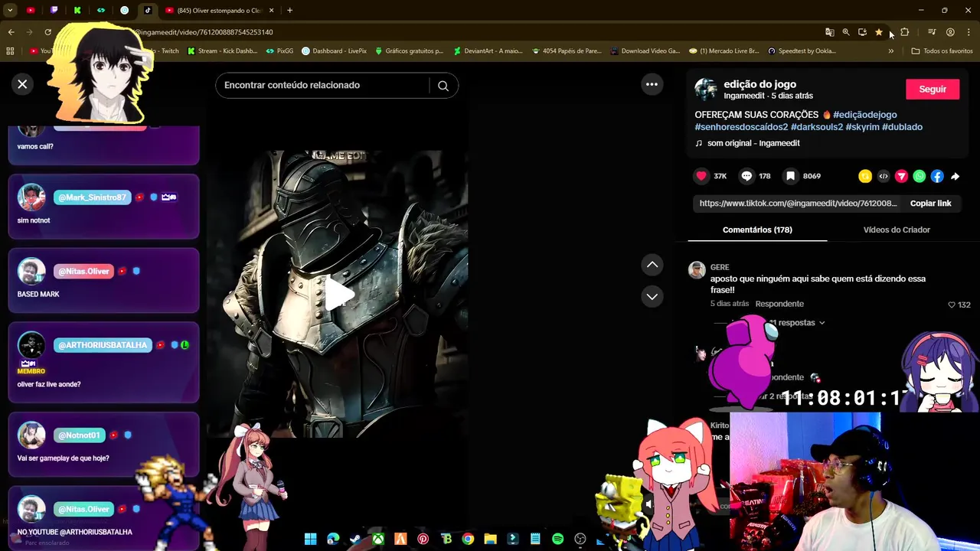Click the zoom magnifier in address bar

click(x=846, y=32)
